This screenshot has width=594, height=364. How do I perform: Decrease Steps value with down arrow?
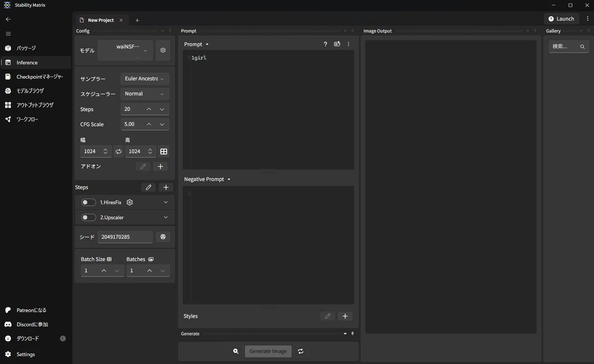coord(162,109)
